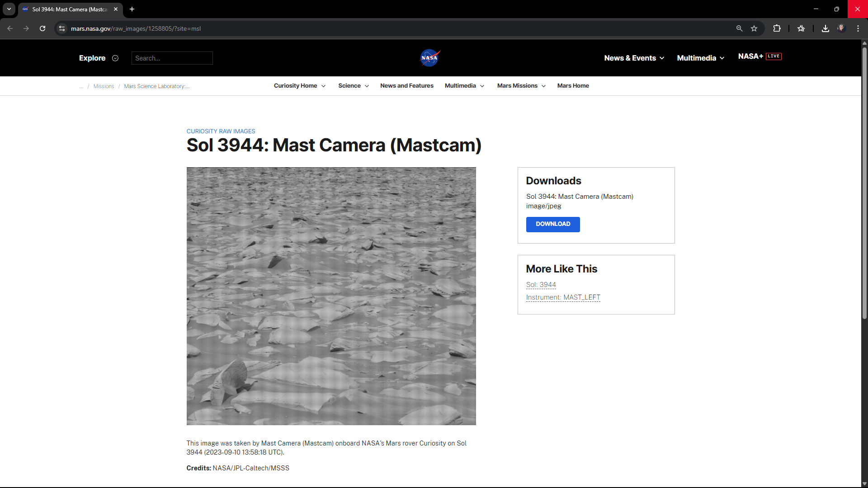Open Chrome's three-dot menu
Image resolution: width=868 pixels, height=488 pixels.
point(858,28)
